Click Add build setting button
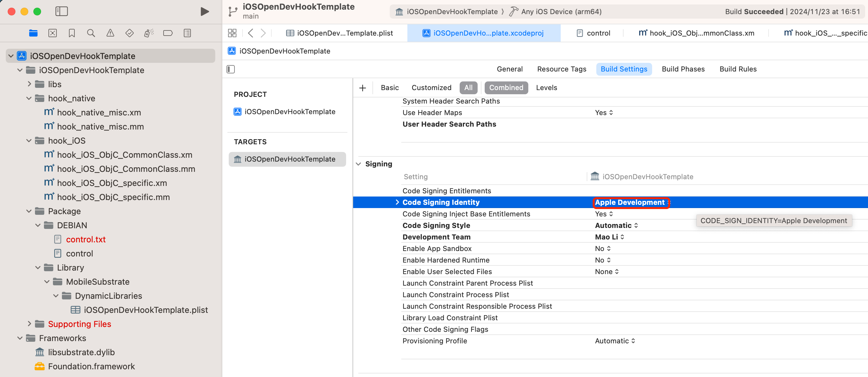The height and width of the screenshot is (377, 868). 362,88
